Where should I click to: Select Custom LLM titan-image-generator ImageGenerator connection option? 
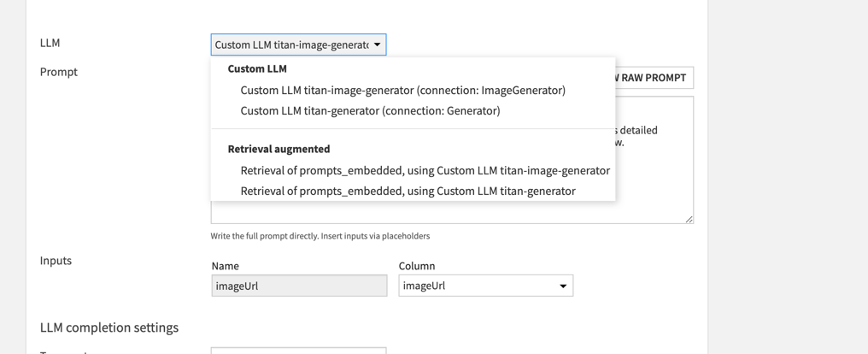pyautogui.click(x=402, y=90)
